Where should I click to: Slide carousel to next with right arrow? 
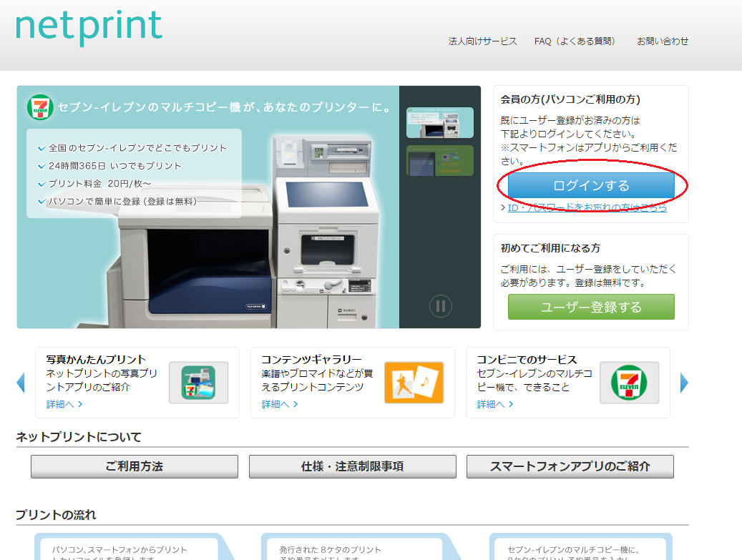[x=684, y=383]
